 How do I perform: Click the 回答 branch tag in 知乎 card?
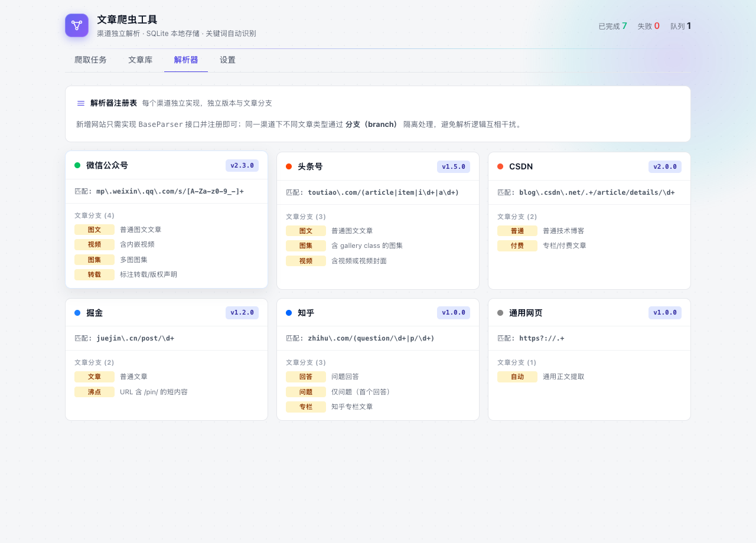[306, 377]
